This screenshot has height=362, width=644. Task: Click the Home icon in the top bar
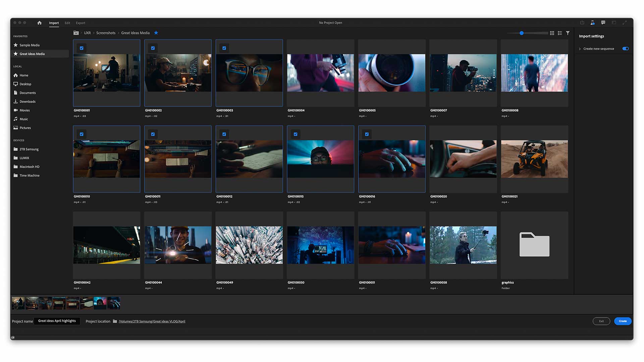click(x=39, y=22)
